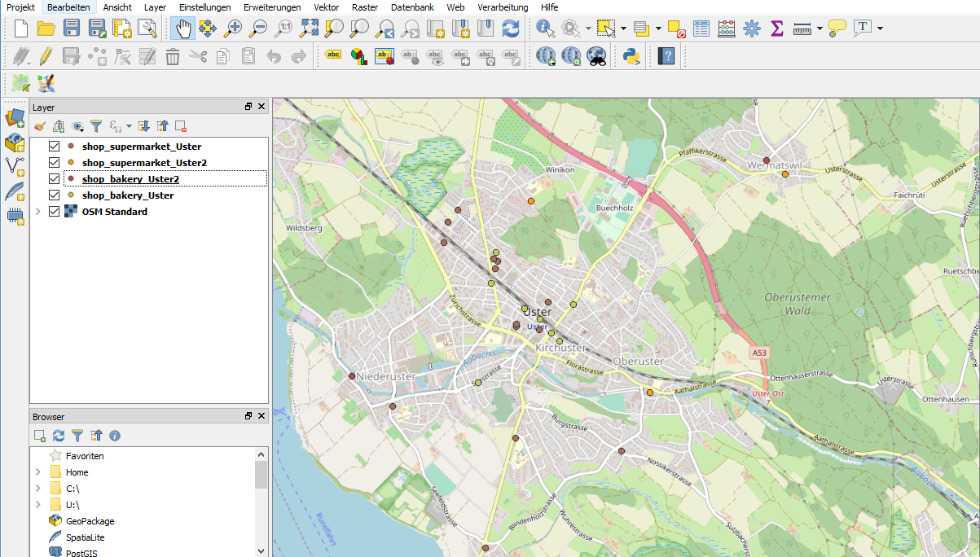
Task: Open the measure tool dropdown arrow
Action: coord(819,29)
